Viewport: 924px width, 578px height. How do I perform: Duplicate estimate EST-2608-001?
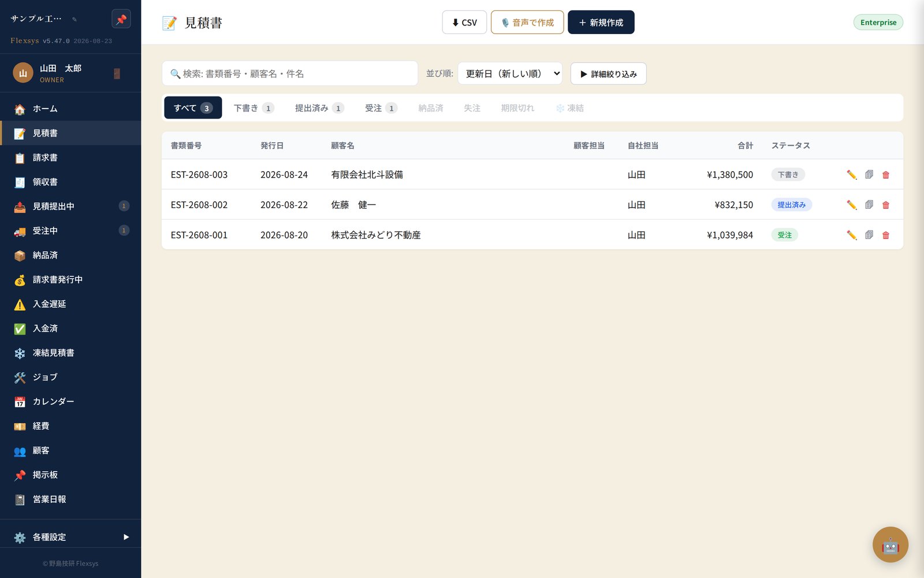click(869, 235)
